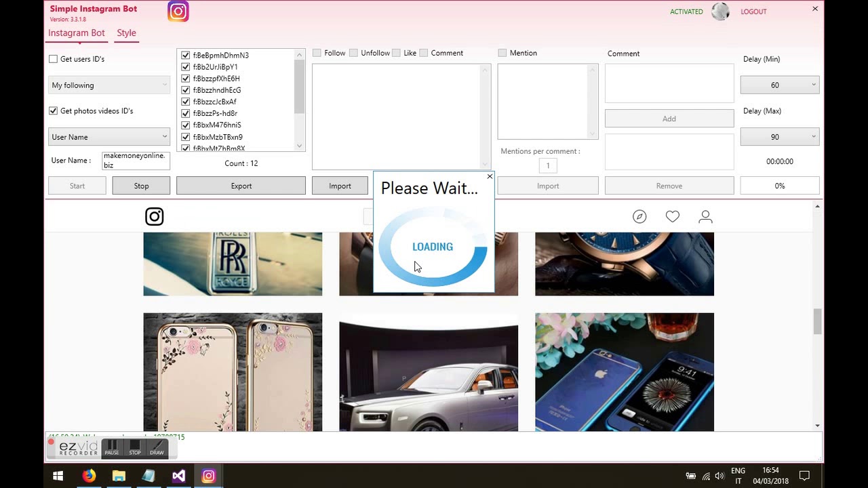The height and width of the screenshot is (488, 868).
Task: Open the profile person icon
Action: [705, 216]
